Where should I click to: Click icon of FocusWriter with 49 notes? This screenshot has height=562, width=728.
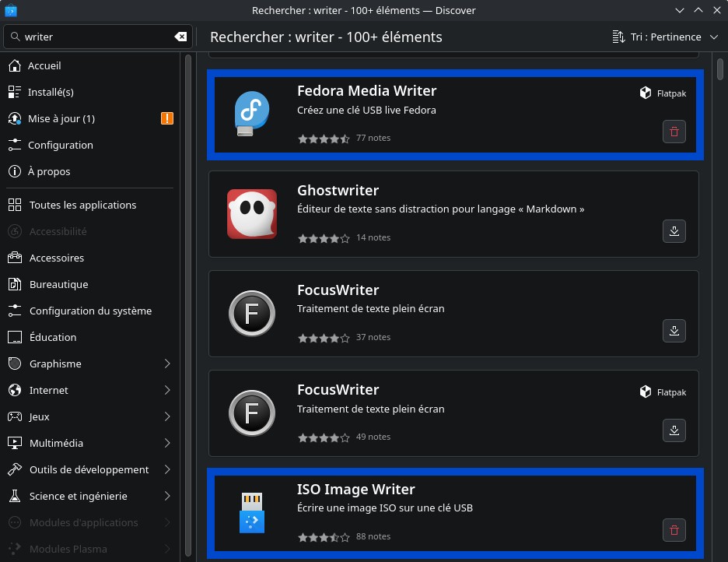tap(252, 413)
